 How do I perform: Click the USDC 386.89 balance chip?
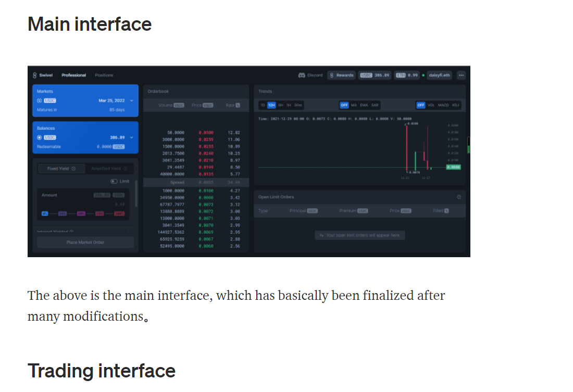pyautogui.click(x=375, y=75)
